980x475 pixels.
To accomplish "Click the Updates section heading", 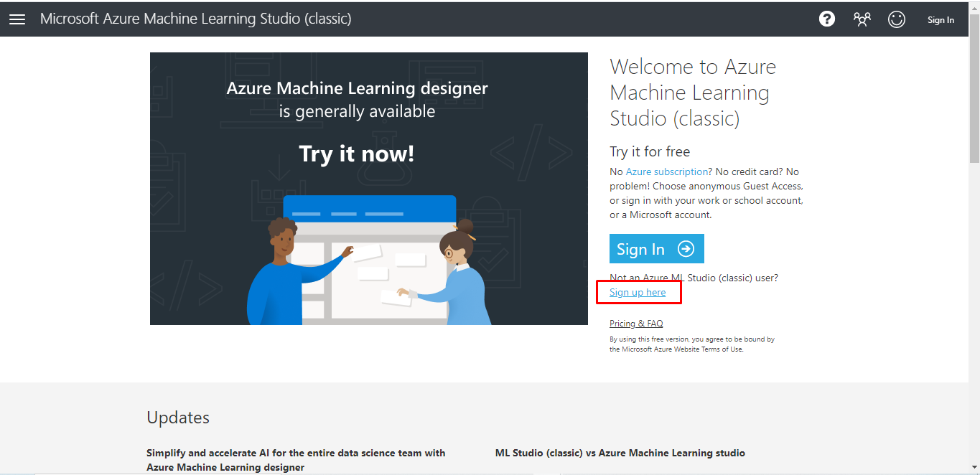I will tap(178, 418).
